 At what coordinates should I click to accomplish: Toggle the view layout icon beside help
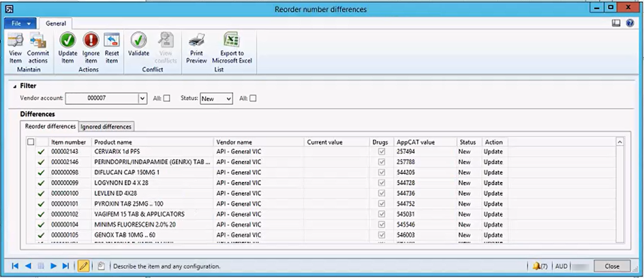click(615, 23)
